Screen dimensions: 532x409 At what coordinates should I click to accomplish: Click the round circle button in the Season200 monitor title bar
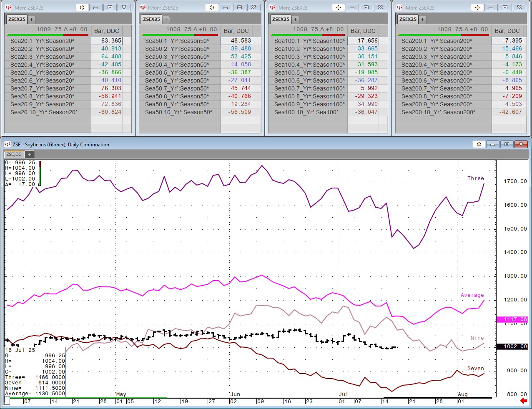click(477, 8)
